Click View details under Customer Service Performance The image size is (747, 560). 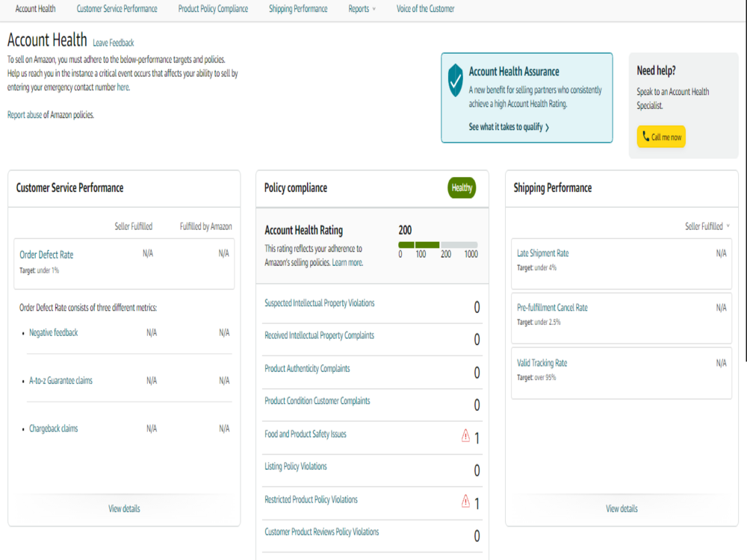tap(124, 508)
